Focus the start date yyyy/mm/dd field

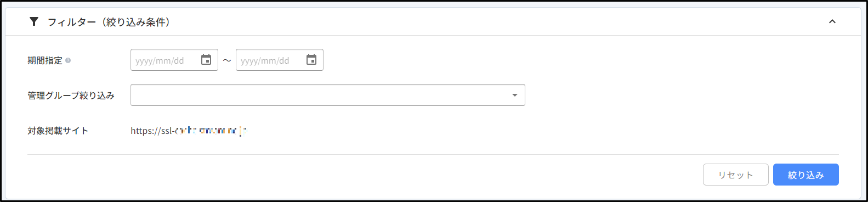164,60
